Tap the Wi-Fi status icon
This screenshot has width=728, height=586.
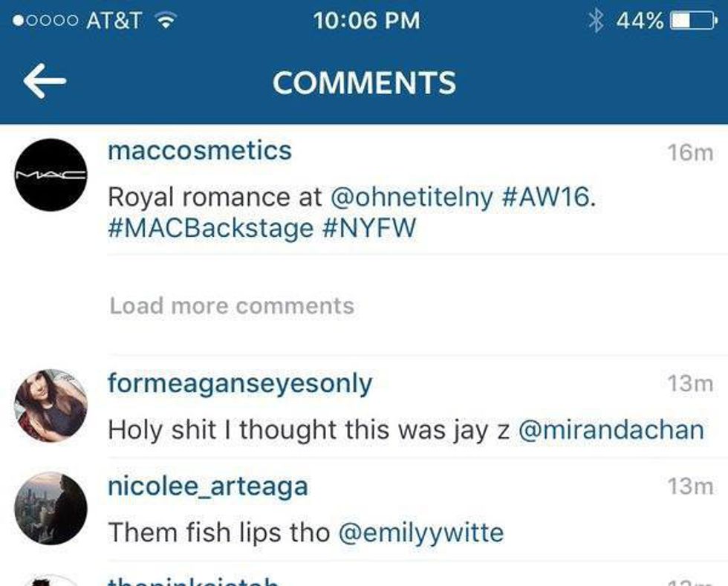click(164, 21)
